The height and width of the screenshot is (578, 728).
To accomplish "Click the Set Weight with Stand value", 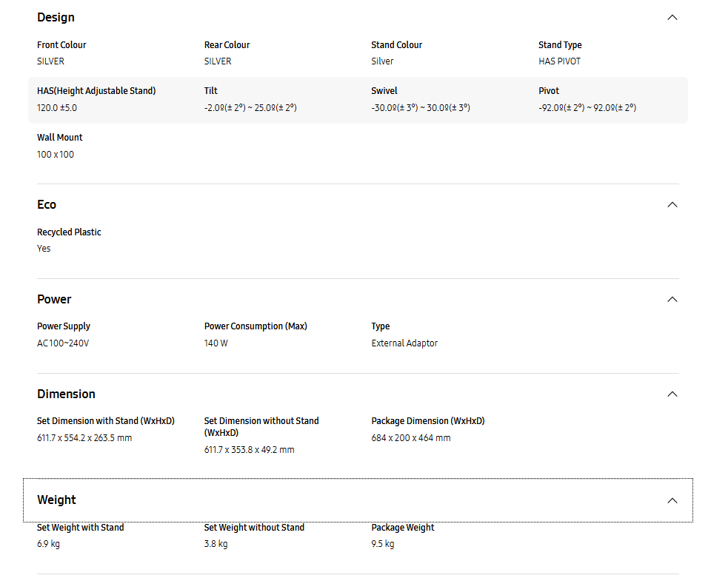I will click(48, 544).
